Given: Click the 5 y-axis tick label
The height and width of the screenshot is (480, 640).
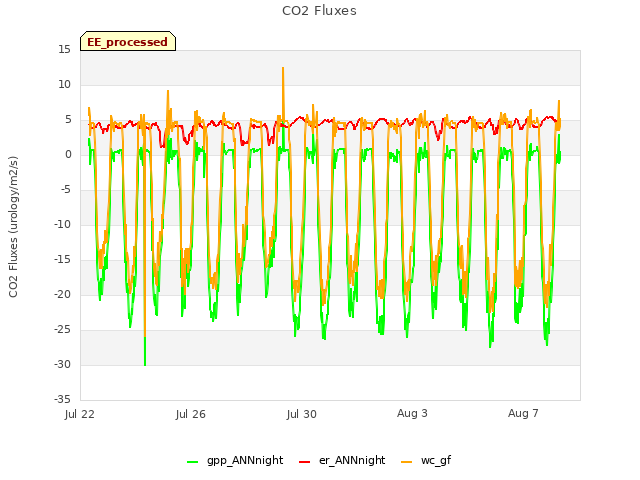Looking at the screenshot, I should (x=68, y=120).
